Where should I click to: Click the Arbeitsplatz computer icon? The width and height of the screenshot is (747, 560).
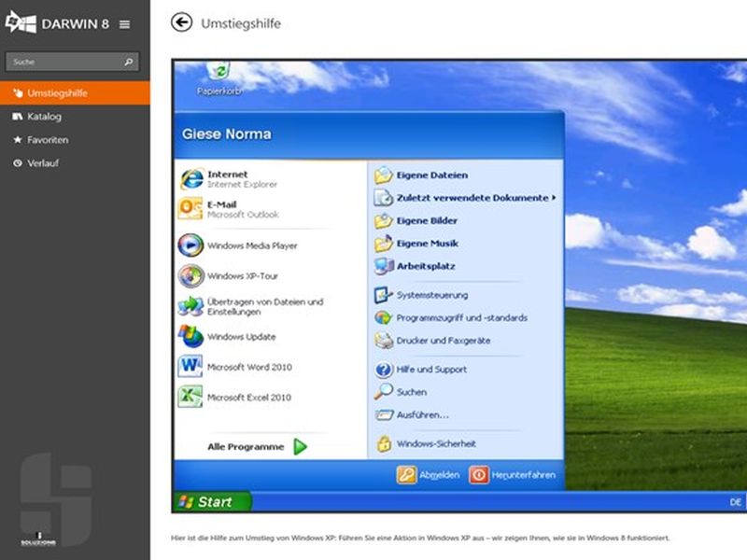tap(384, 266)
